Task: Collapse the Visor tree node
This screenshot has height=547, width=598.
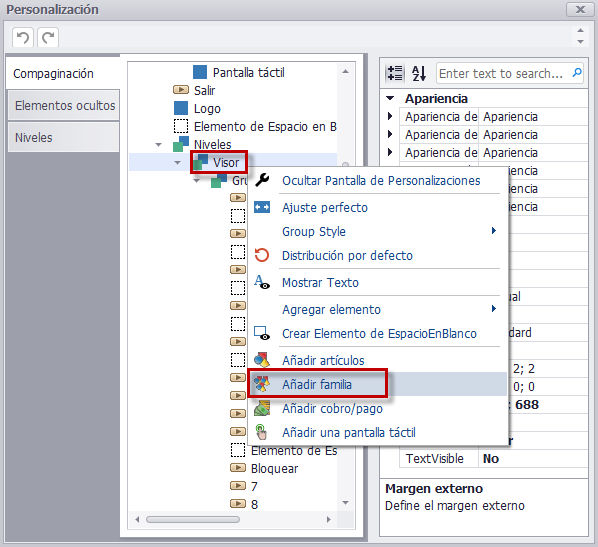Action: (177, 162)
